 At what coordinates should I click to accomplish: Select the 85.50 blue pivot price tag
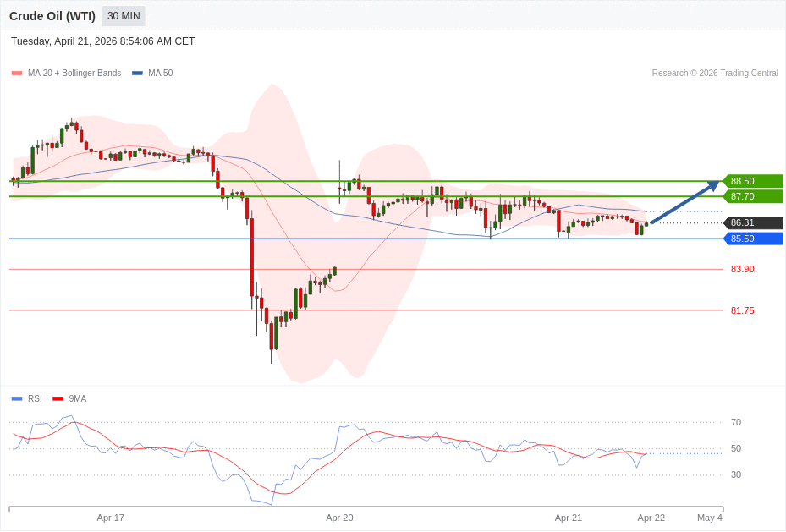click(x=752, y=239)
